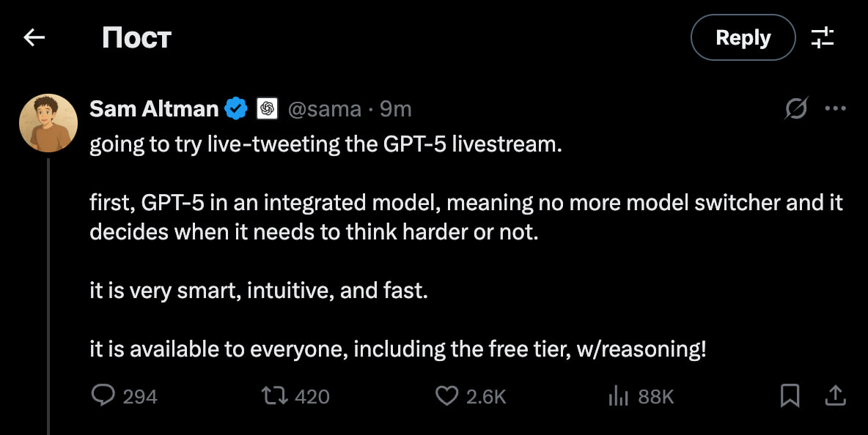Click the vertical thread line below avatar

click(x=48, y=293)
